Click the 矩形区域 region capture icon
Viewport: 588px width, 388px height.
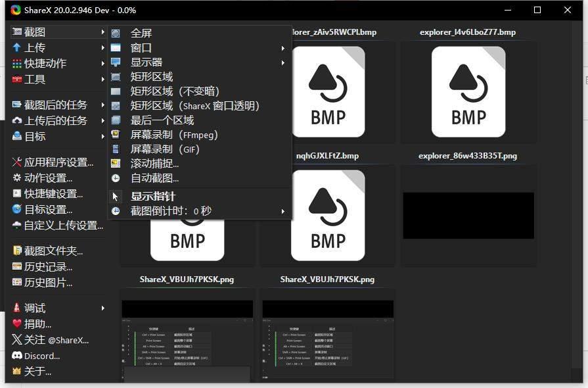(116, 77)
